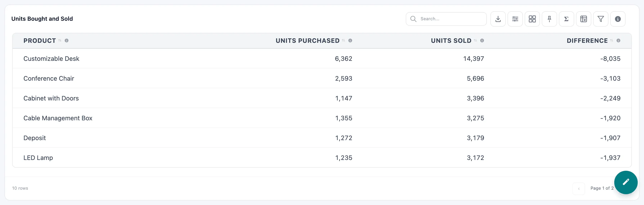Select the Cabinet with Doors cell

(x=51, y=98)
